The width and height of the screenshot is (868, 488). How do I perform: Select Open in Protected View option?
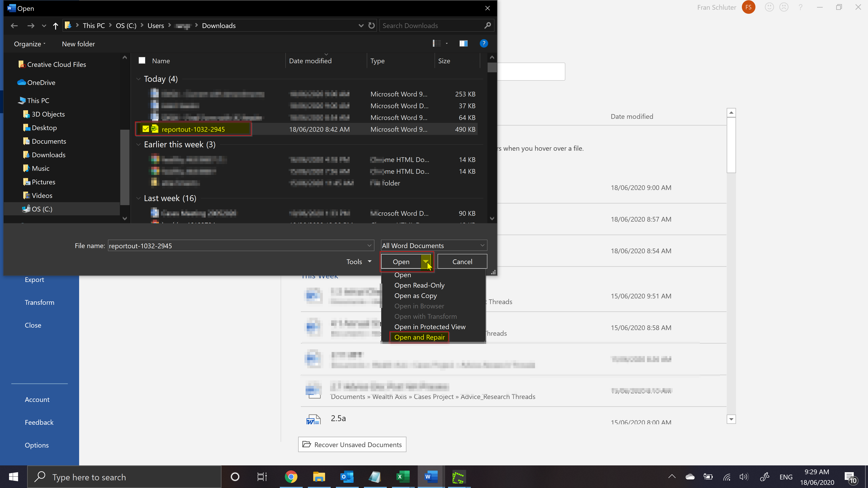click(430, 327)
